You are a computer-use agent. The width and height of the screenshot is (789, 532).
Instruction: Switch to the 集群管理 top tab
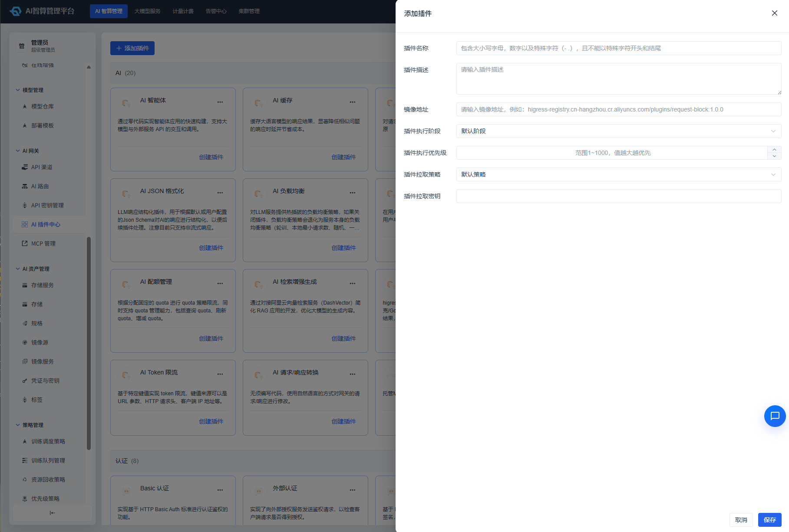(249, 11)
